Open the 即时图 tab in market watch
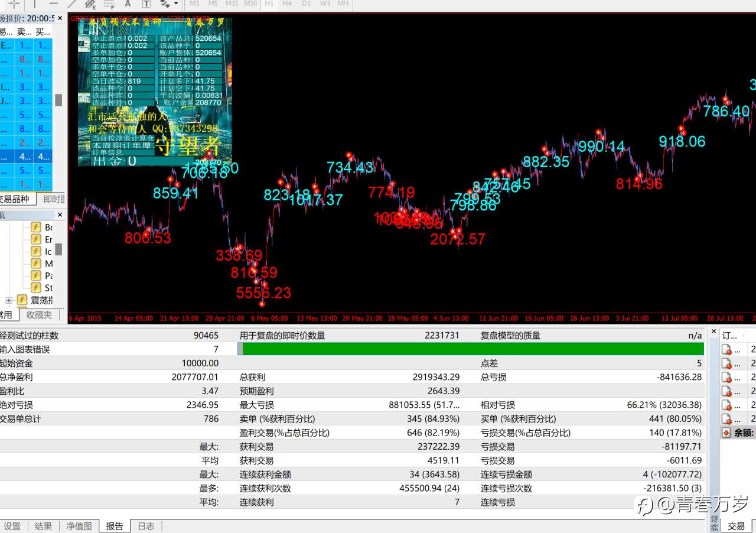756x533 pixels. [x=53, y=199]
